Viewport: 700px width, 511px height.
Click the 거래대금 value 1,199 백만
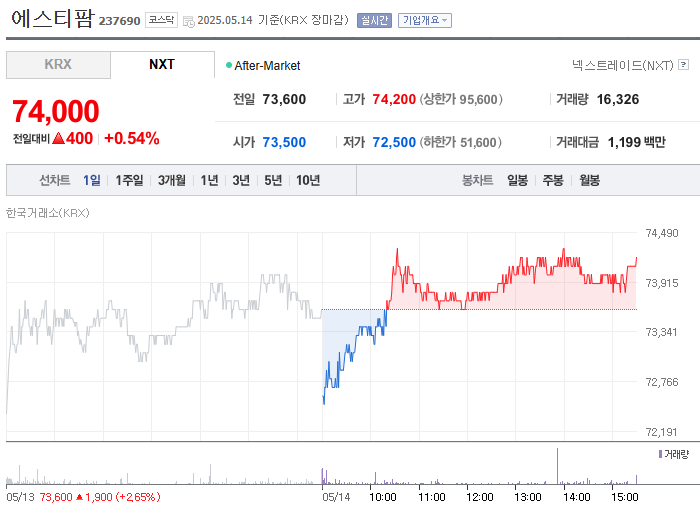(x=637, y=142)
